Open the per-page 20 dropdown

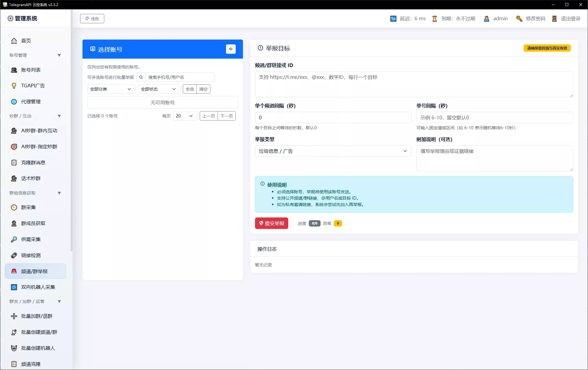click(185, 116)
